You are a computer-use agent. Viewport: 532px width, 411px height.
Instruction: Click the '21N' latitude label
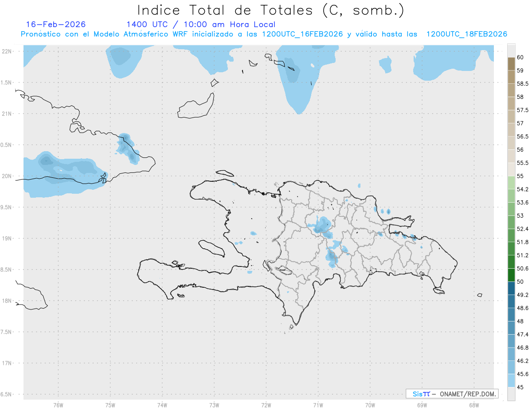pyautogui.click(x=7, y=114)
